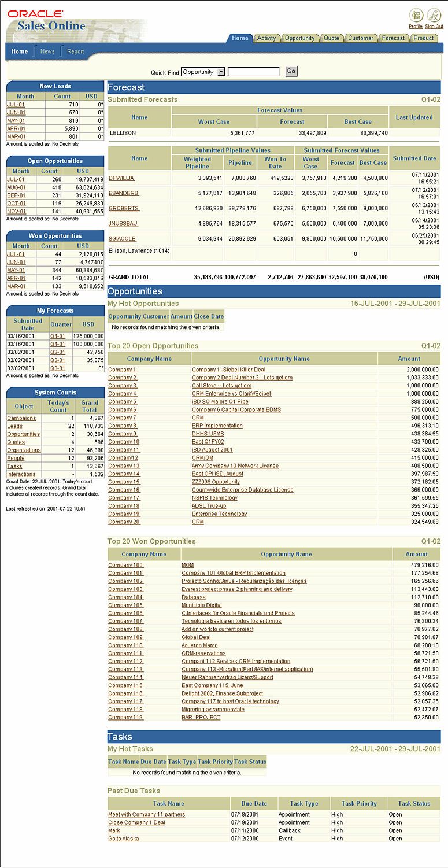Open the 'Go to Alaska' task
This screenshot has width=448, height=868.
(124, 840)
